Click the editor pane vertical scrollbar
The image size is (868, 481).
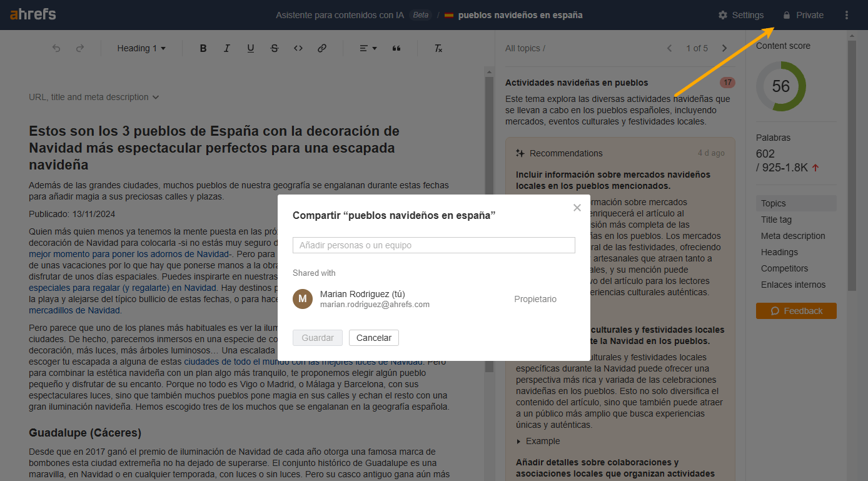pyautogui.click(x=489, y=225)
